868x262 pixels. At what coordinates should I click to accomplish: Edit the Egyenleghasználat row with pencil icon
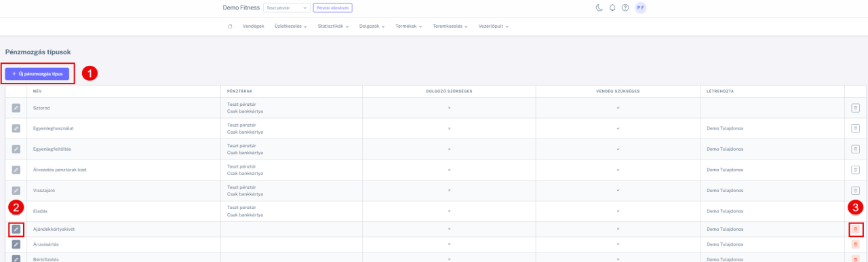click(16, 128)
